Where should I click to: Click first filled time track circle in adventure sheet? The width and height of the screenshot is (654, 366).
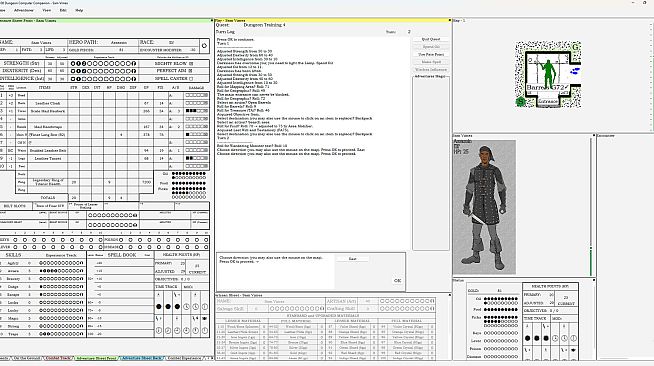point(158,306)
